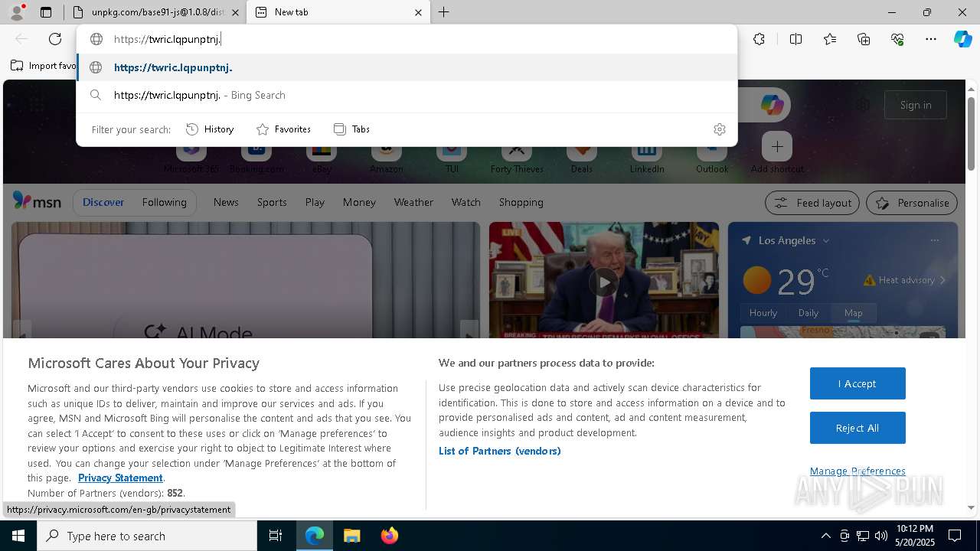This screenshot has width=980, height=551.
Task: Open the tab actions menu icon
Action: tap(46, 12)
